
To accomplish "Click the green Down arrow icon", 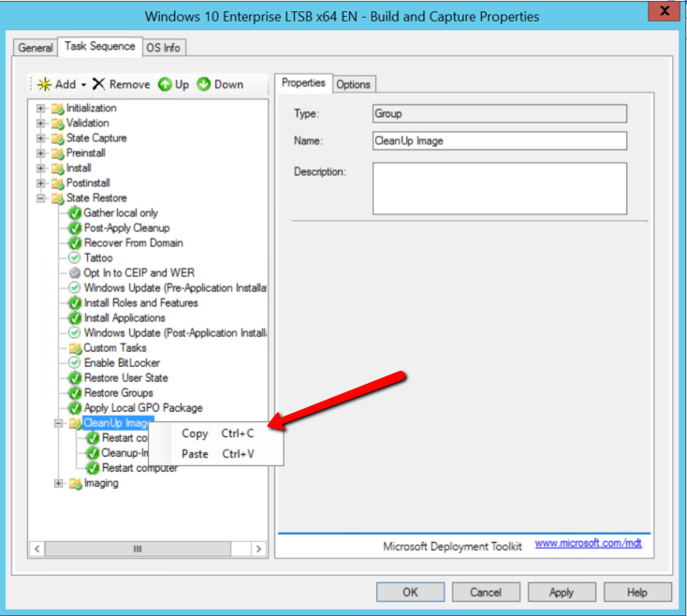I will click(204, 84).
